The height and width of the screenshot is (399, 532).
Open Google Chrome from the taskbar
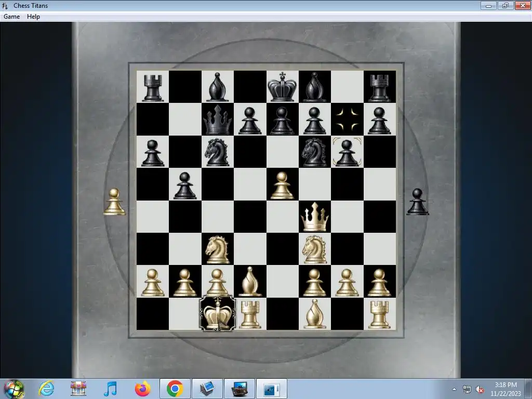175,389
